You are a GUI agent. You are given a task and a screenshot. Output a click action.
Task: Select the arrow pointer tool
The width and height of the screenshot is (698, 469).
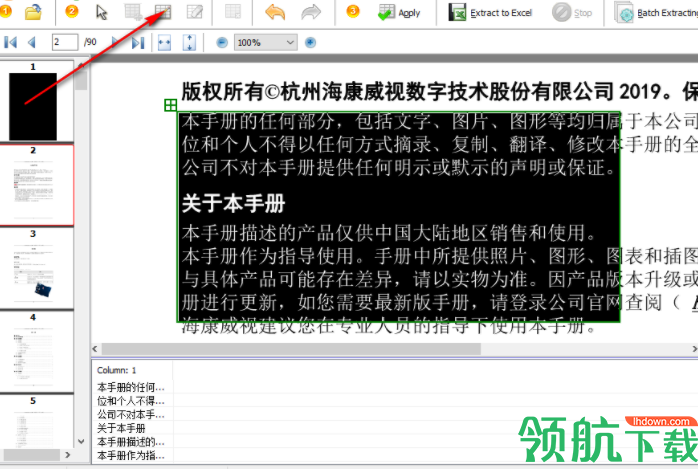click(x=101, y=12)
